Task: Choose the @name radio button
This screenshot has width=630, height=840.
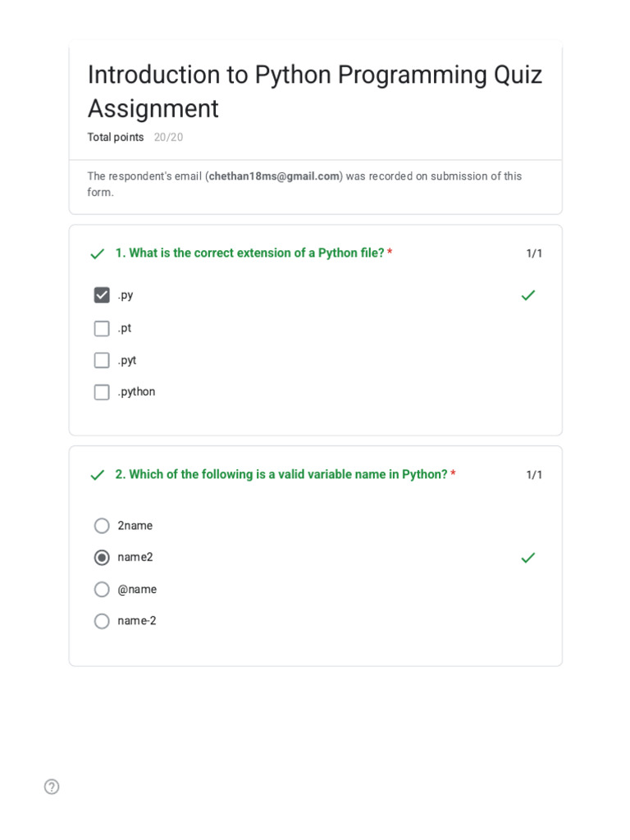Action: (102, 589)
